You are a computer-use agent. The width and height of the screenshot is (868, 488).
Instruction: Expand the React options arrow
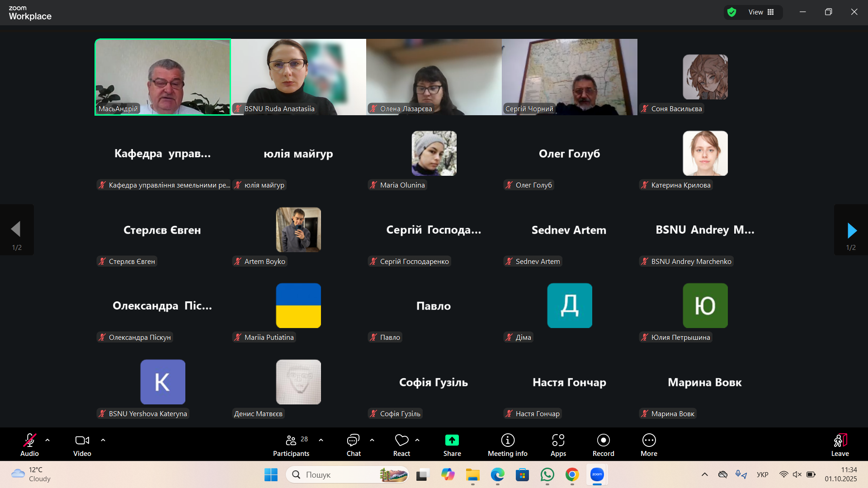pos(417,440)
